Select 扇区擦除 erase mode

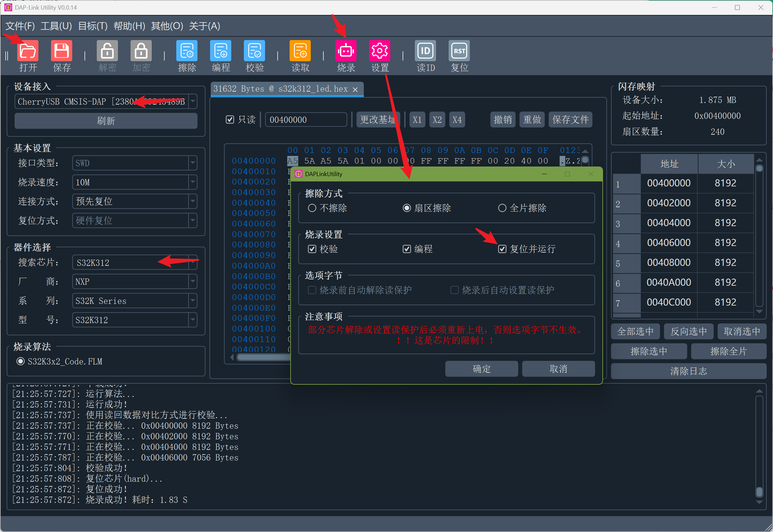406,208
